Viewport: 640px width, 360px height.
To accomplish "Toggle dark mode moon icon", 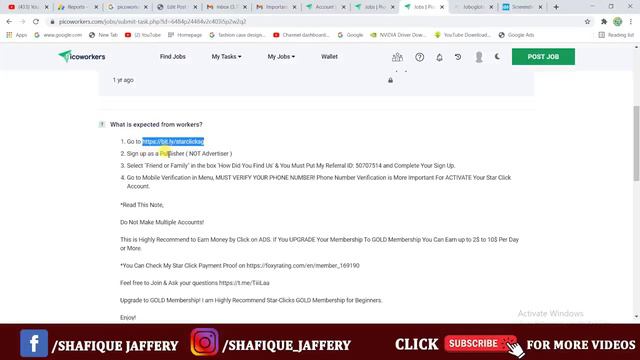I will 497,57.
